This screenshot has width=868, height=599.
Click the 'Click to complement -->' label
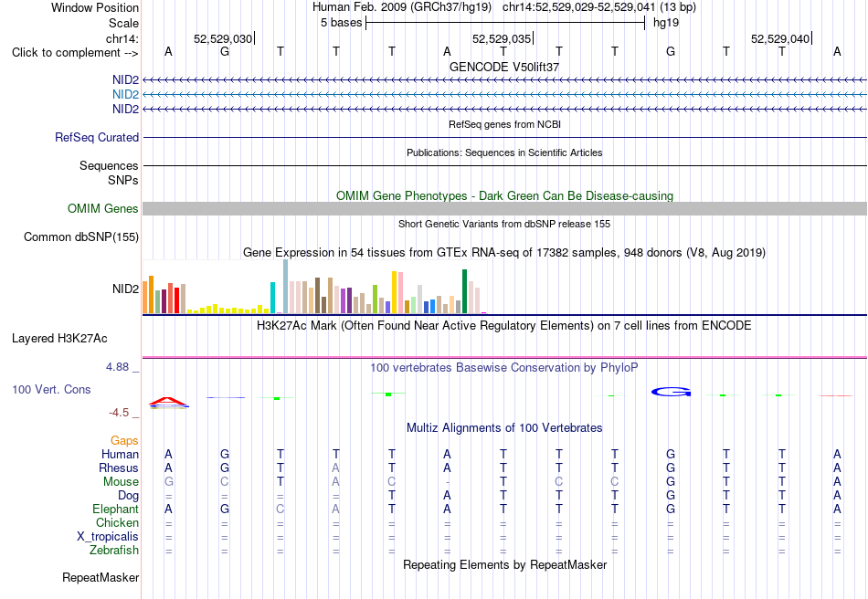click(75, 53)
